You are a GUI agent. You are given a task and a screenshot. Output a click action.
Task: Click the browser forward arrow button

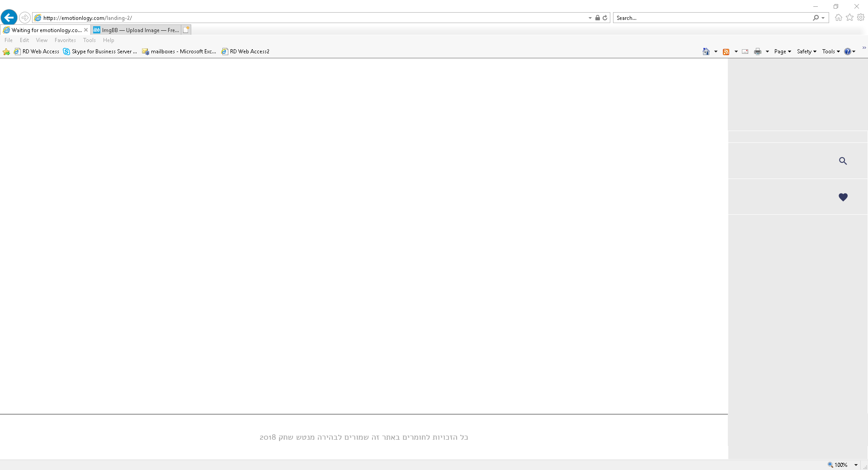[x=25, y=18]
